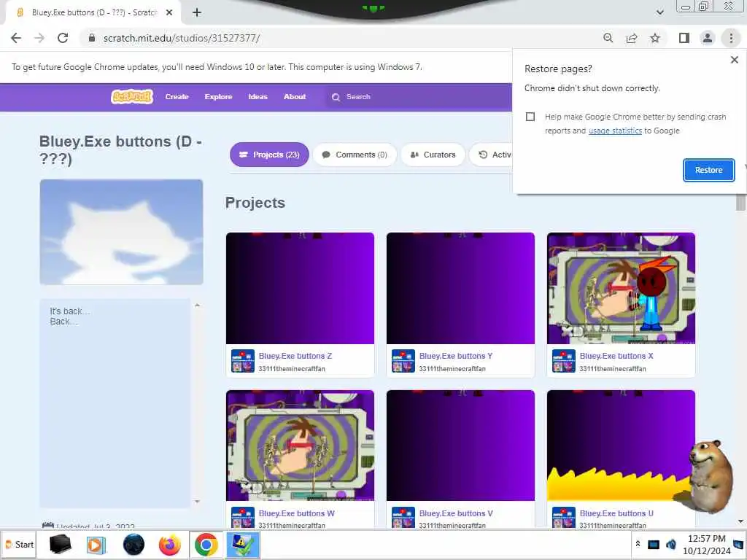Click the Scratch logo
This screenshot has height=560, width=747.
tap(132, 97)
